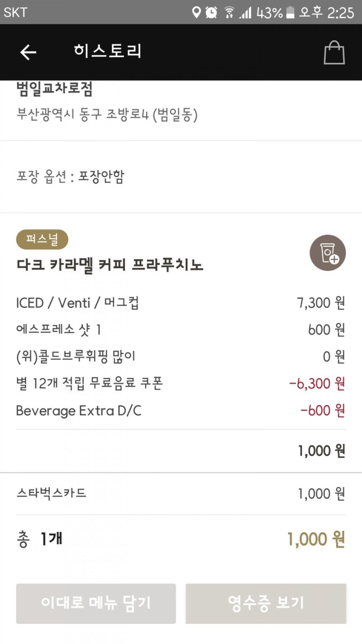This screenshot has height=644, width=362.
Task: Tap the store address 부산광역시 동구 조방로4
Action: coord(107,115)
